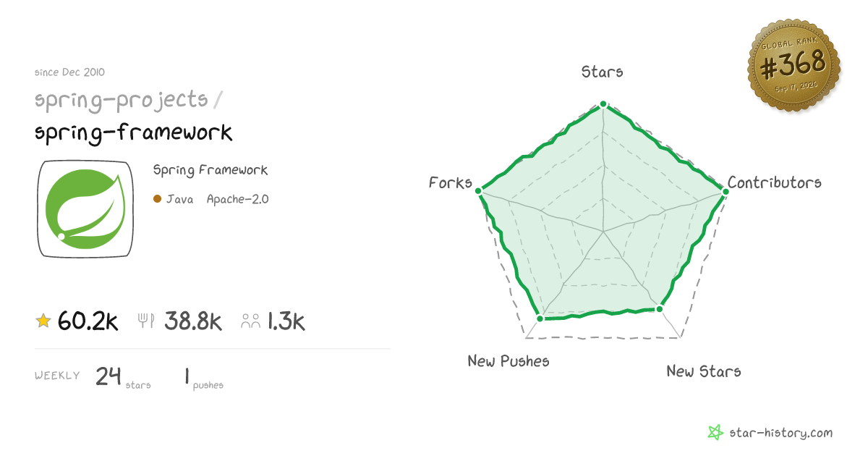Click the Stars axis label

pos(603,72)
